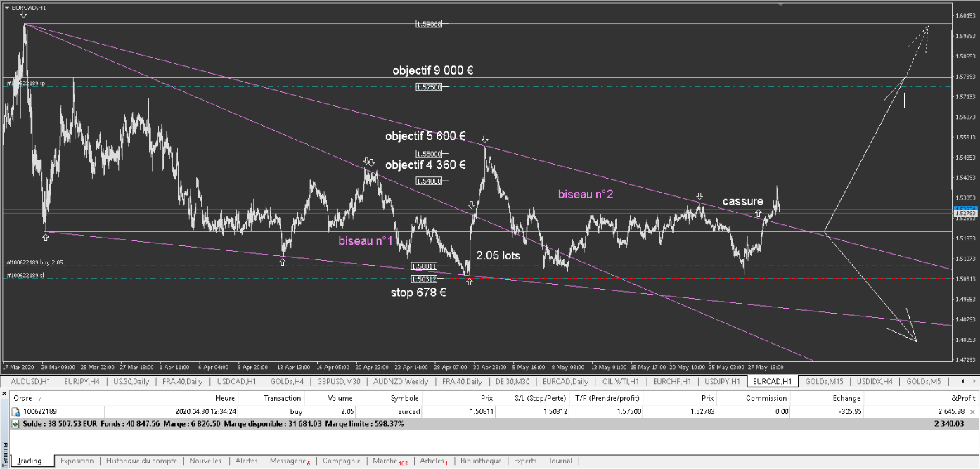
Task: Select order number 100622189 in the table
Action: click(39, 412)
